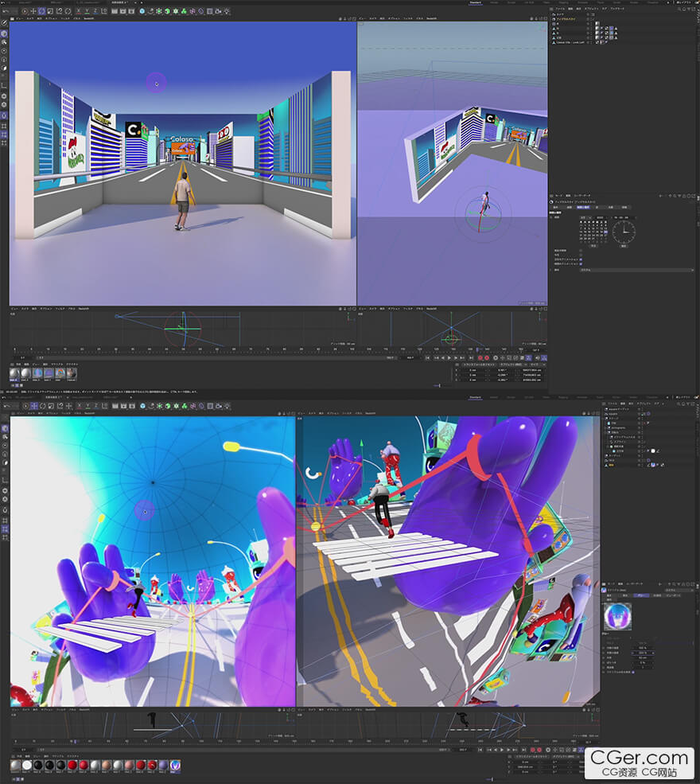700x784 pixels.
Task: Click the Camera object icon in top window
Action: 218,11
